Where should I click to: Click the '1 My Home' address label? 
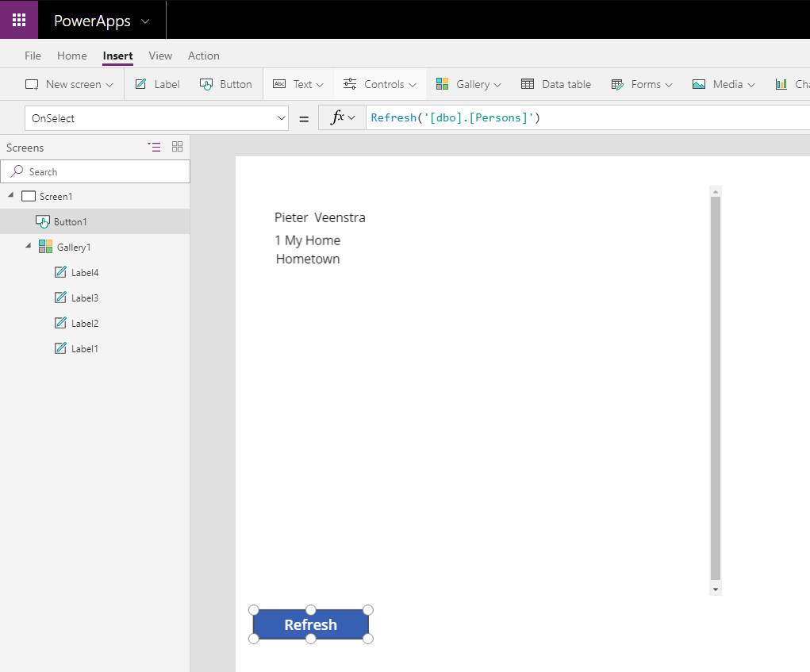click(307, 240)
